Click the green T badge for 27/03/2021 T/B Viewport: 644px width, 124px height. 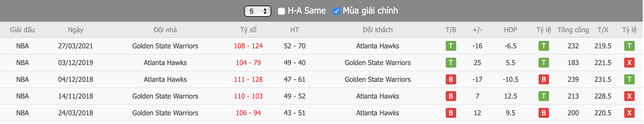[x=451, y=46]
